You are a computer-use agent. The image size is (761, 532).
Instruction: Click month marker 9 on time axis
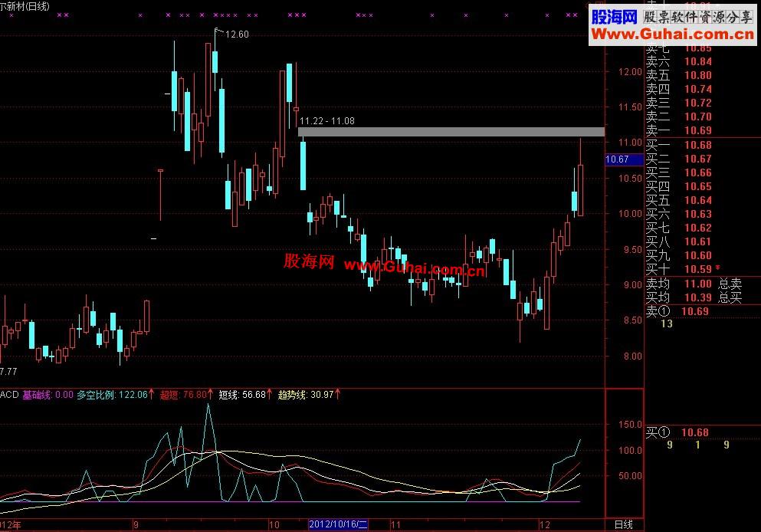(136, 525)
